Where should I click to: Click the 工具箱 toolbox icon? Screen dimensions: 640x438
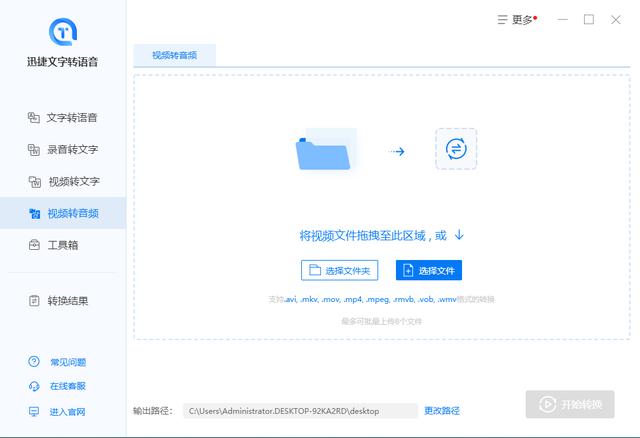tap(34, 245)
